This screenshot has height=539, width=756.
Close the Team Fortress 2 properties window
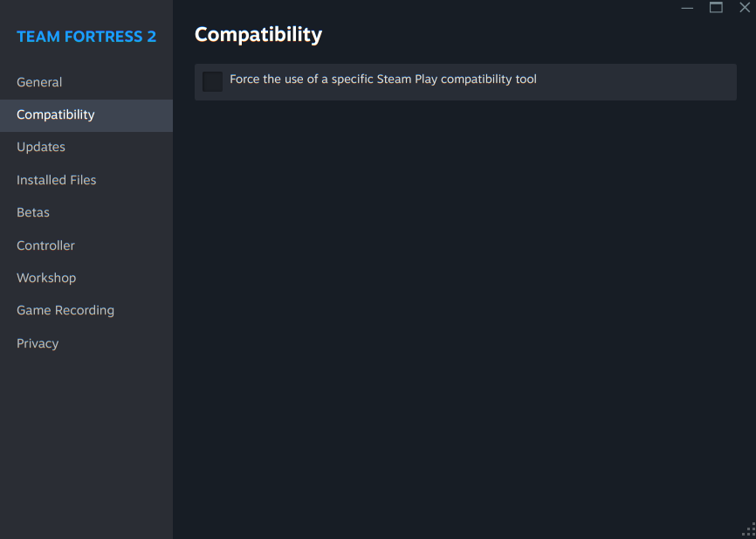(x=745, y=8)
